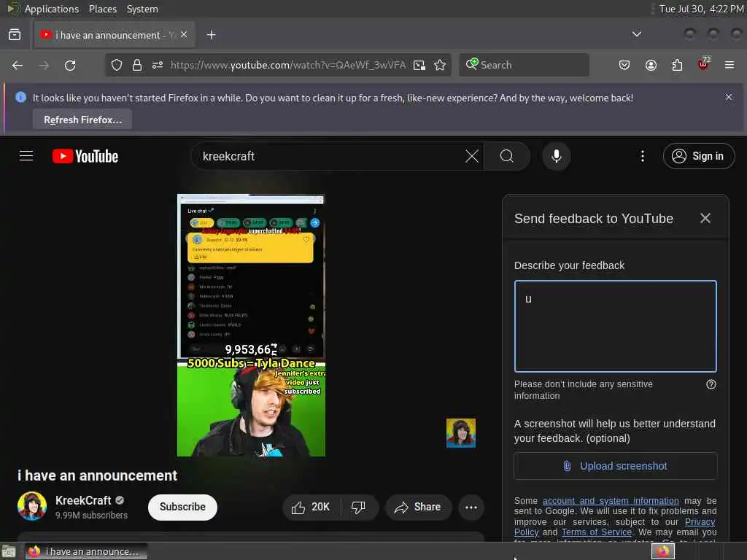This screenshot has width=747, height=560.
Task: Bookmark this page with star
Action: (x=440, y=65)
